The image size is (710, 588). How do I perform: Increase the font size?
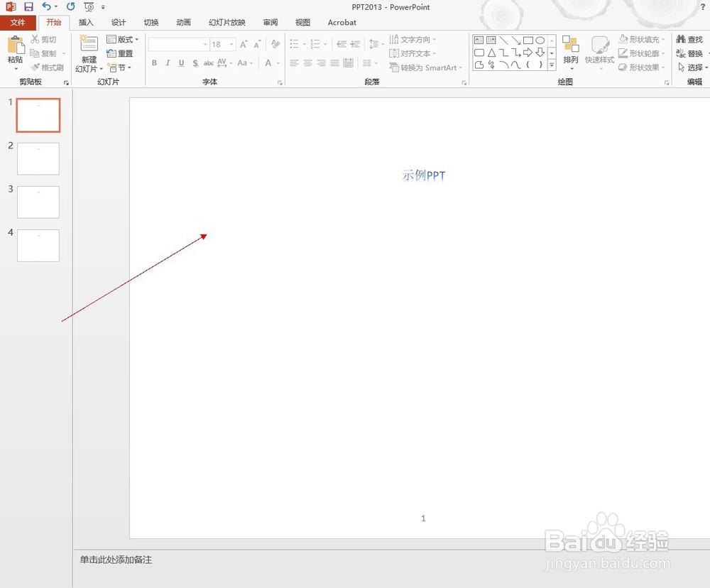tap(244, 44)
